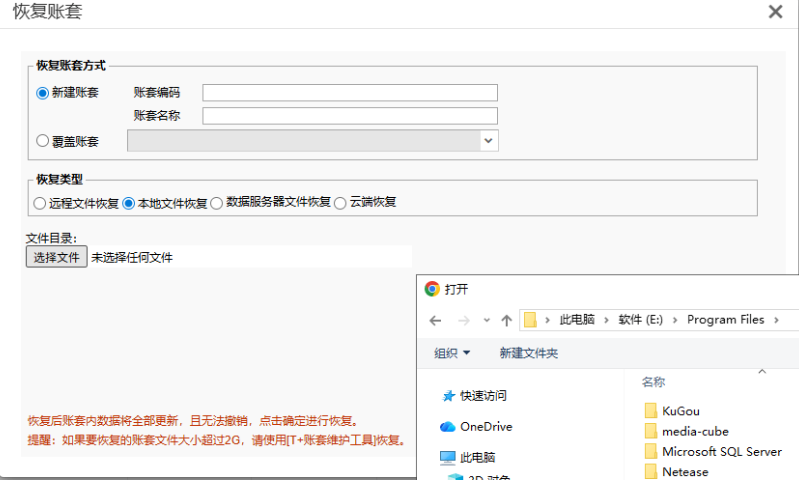Screen dimensions: 799x480
Task: Click the KuGou folder icon
Action: 651,410
